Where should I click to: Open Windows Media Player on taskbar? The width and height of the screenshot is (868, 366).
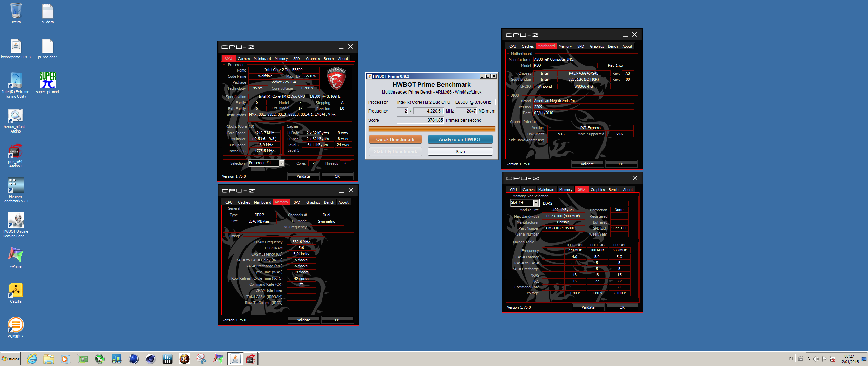coord(65,359)
